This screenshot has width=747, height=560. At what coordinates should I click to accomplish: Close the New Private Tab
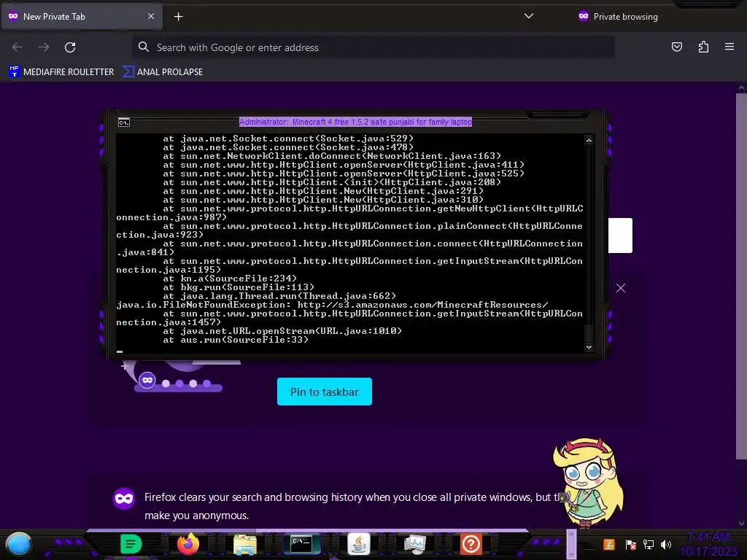point(150,16)
